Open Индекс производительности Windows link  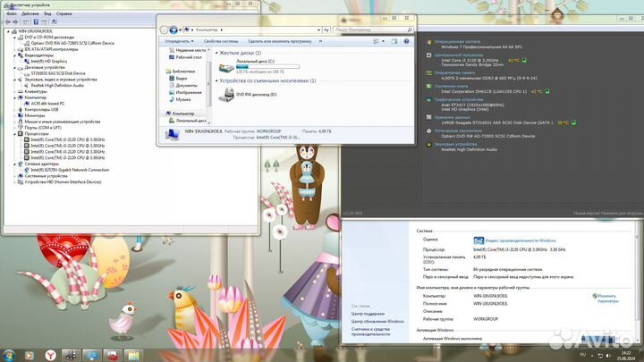click(521, 241)
